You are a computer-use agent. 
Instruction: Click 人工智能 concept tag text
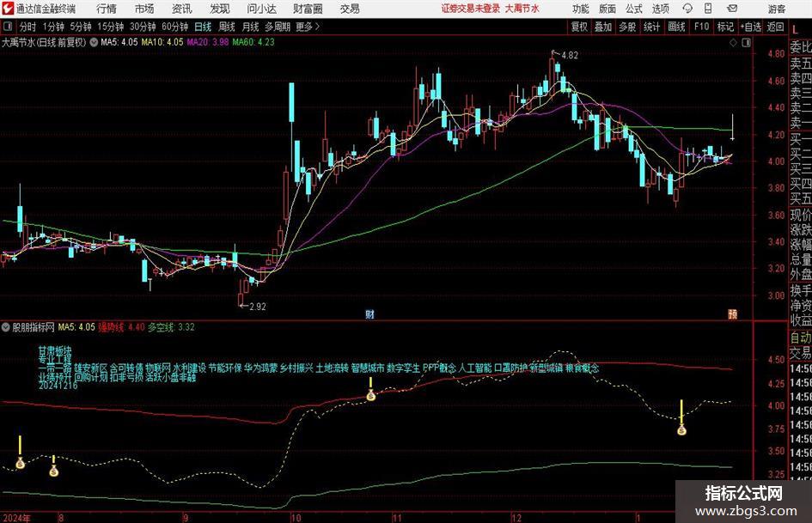475,368
